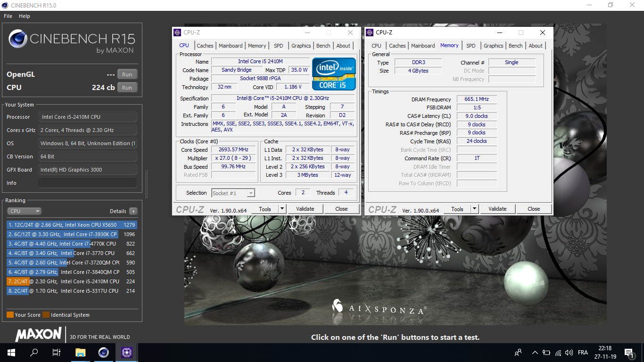Click the Cinebench title bar app icon

5,5
